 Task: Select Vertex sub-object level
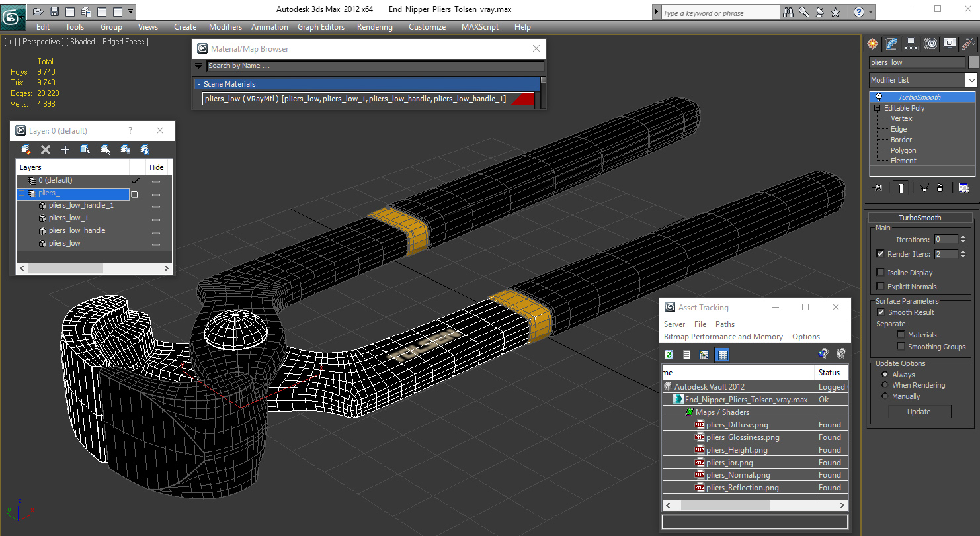point(901,118)
